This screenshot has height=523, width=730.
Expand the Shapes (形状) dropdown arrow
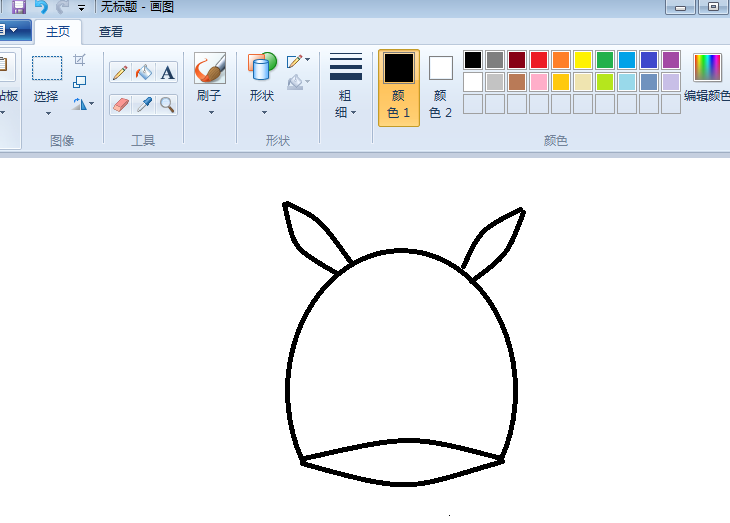(x=264, y=112)
